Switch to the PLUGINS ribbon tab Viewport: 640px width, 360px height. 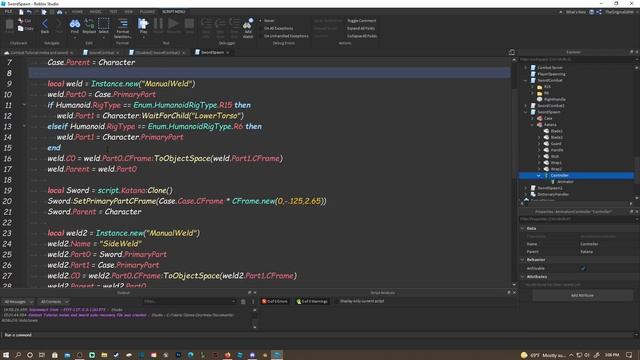(147, 12)
